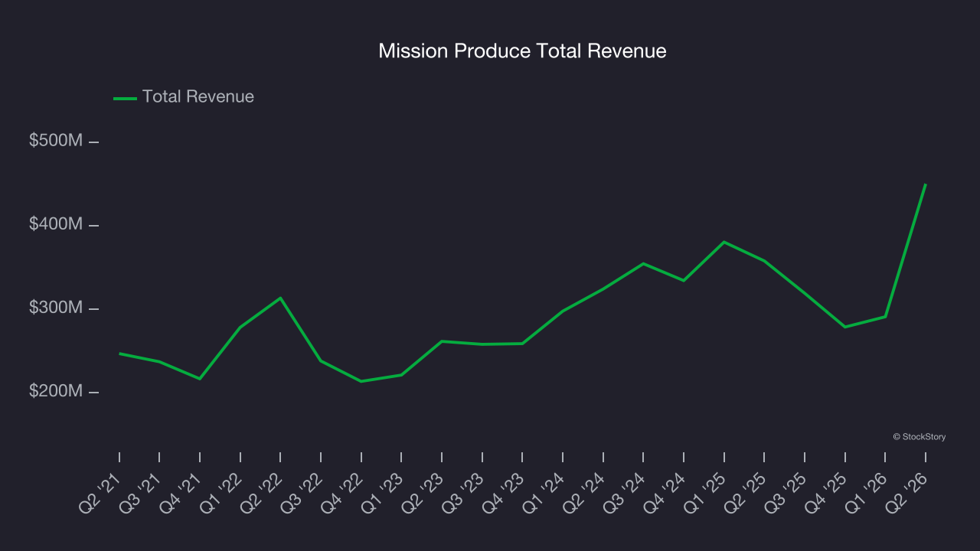The width and height of the screenshot is (980, 551).
Task: Click the Q2 '26 x-axis label
Action: [x=907, y=493]
